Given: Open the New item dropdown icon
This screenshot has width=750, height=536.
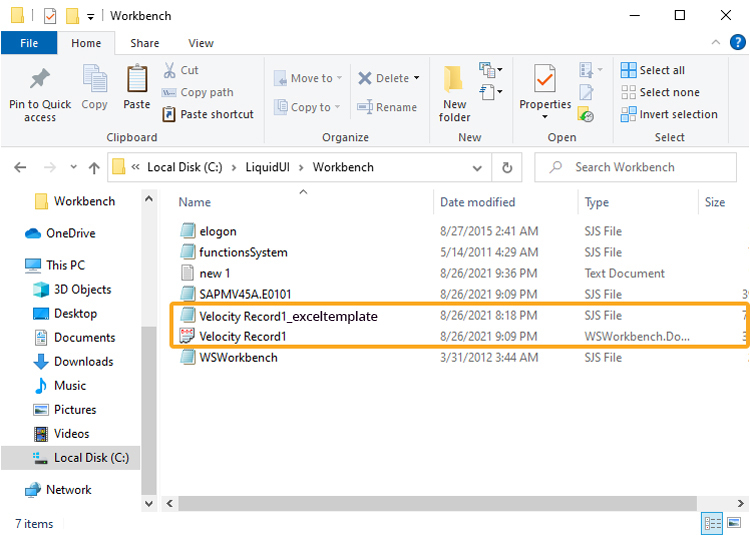Looking at the screenshot, I should pos(491,70).
